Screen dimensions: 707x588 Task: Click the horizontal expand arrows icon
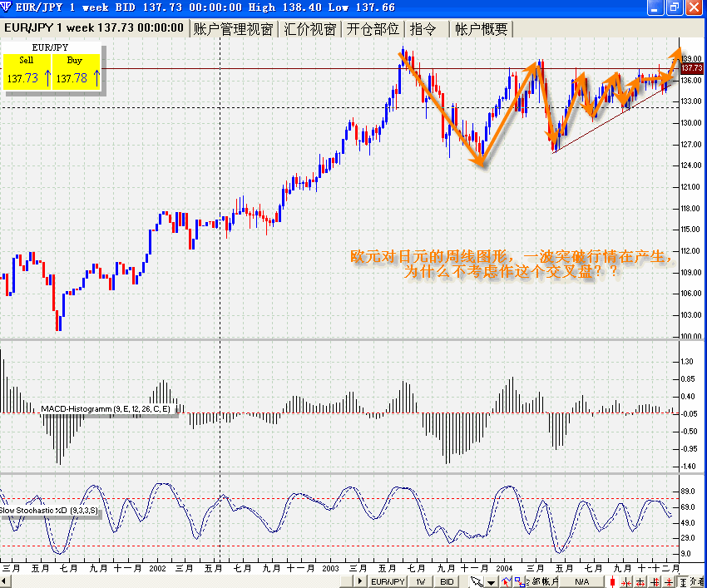640,582
